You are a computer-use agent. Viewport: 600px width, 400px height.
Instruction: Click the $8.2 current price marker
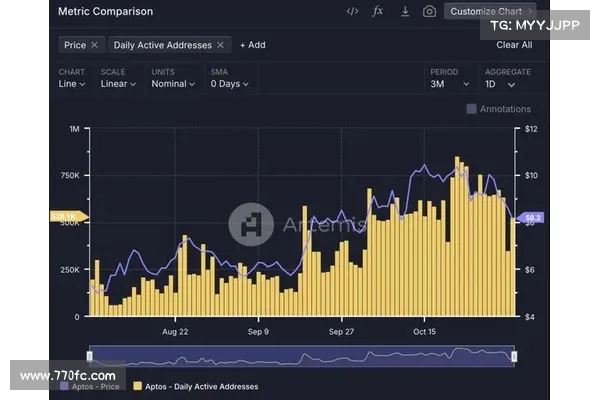click(x=530, y=218)
